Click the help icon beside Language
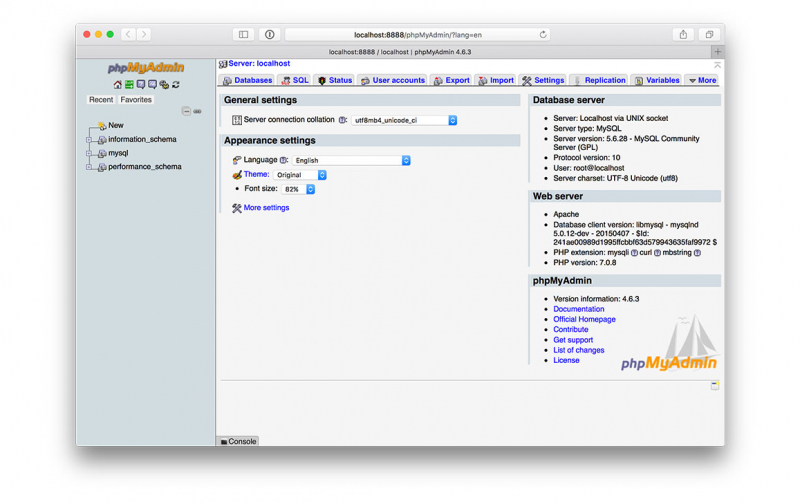This screenshot has height=504, width=800. pyautogui.click(x=284, y=160)
